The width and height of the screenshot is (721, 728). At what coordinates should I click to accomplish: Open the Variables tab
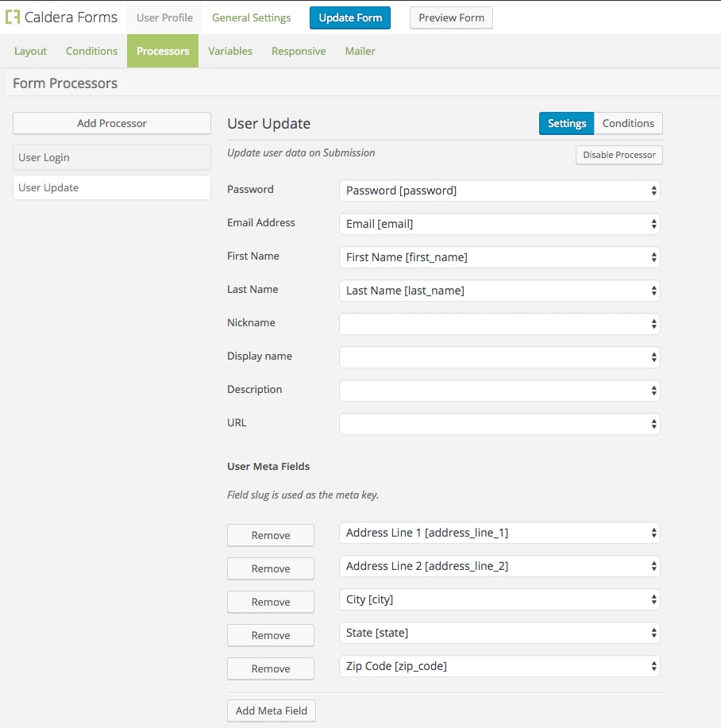pyautogui.click(x=230, y=51)
